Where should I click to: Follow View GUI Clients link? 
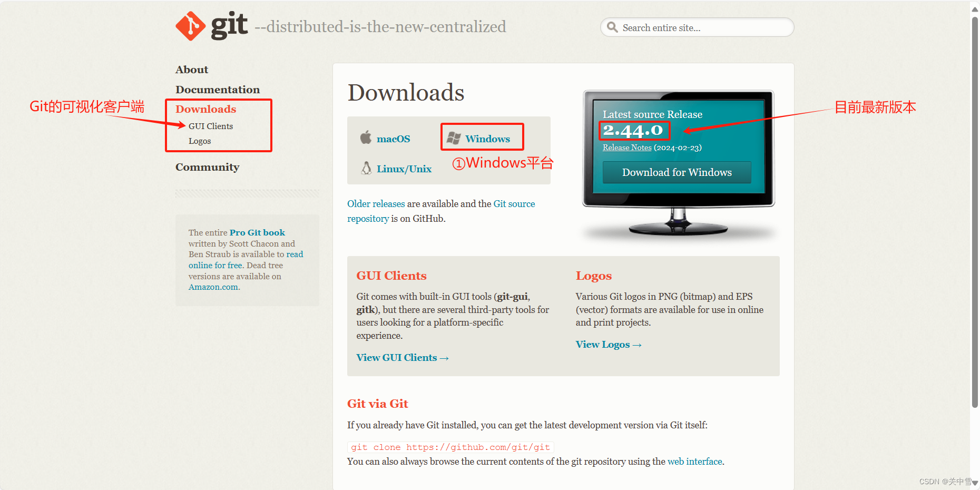coord(403,358)
